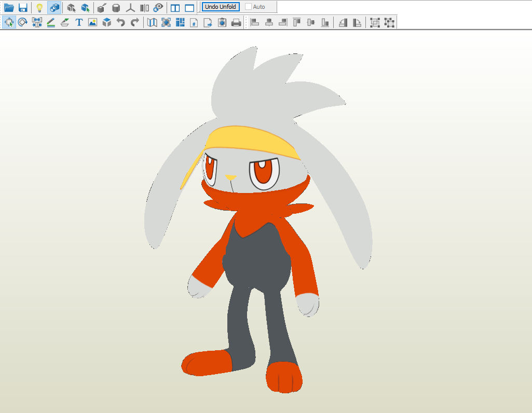The image size is (532, 413).
Task: Click the ungroup selection handles icon
Action: [x=389, y=22]
